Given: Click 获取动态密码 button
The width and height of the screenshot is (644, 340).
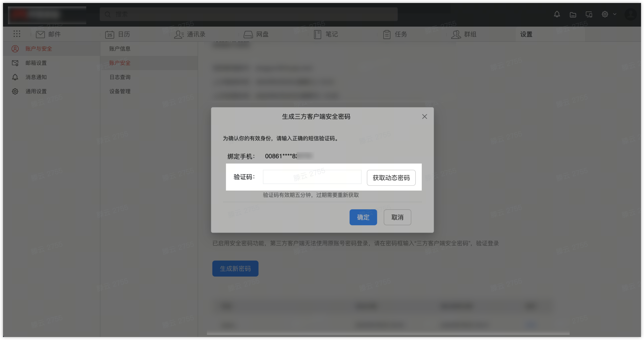Looking at the screenshot, I should pyautogui.click(x=391, y=178).
